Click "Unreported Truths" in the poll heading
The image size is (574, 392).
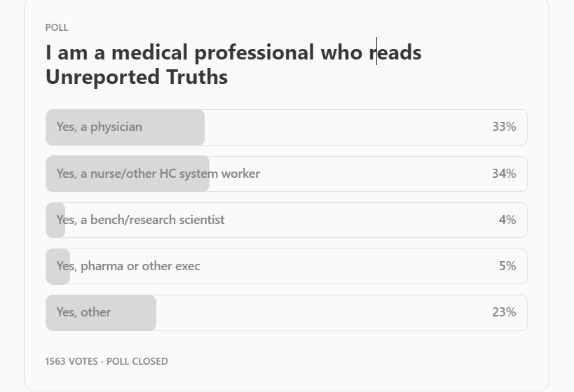[137, 77]
